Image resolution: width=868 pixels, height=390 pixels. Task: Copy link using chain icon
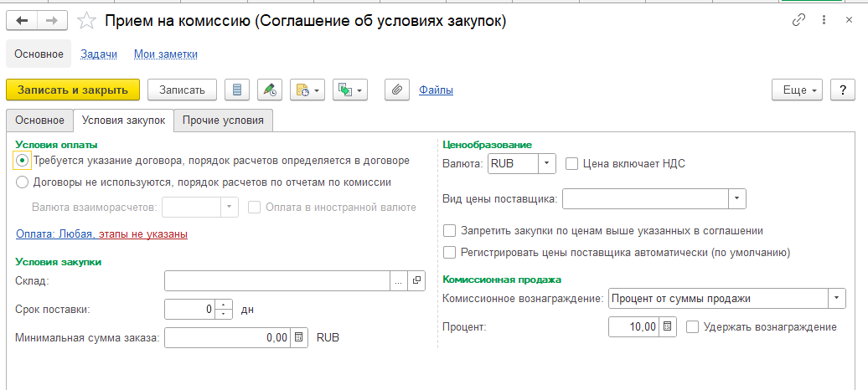798,21
